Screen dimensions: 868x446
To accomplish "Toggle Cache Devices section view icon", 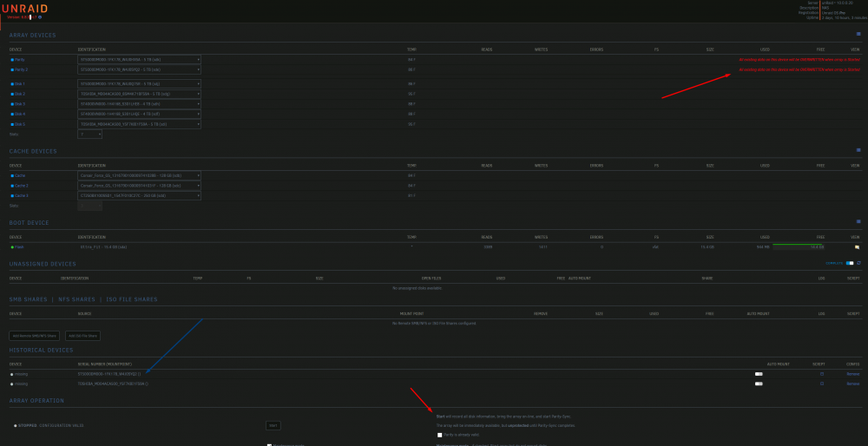I will (x=858, y=150).
